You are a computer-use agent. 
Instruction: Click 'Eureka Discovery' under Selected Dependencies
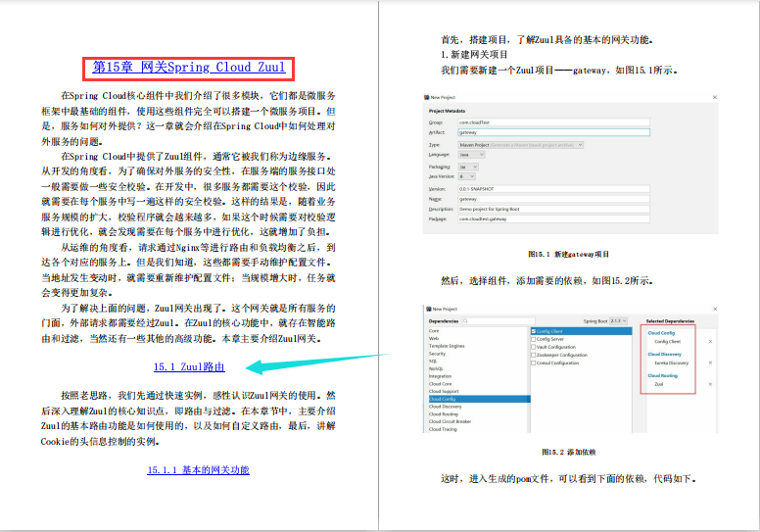tap(671, 363)
